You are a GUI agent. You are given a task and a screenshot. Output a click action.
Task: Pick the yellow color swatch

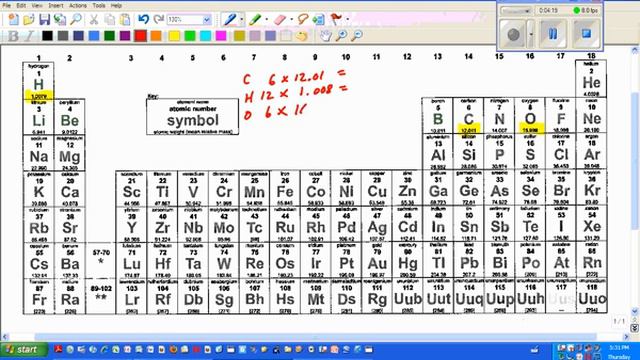[174, 36]
